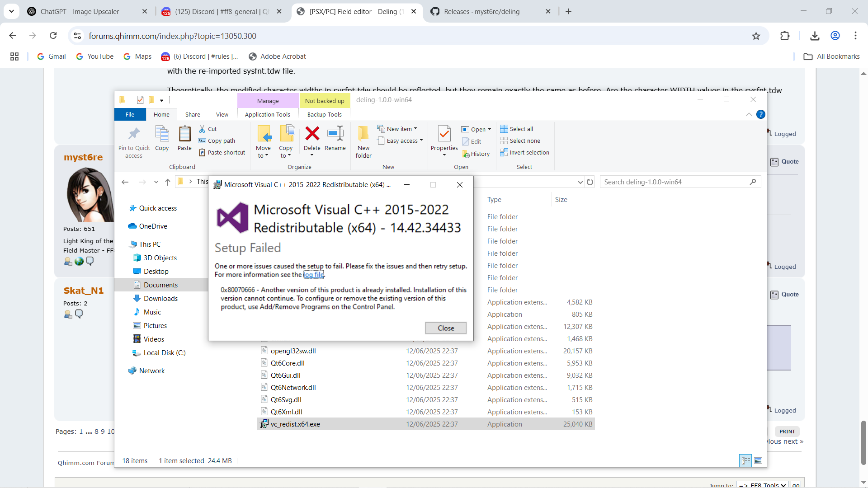Click the Search deling-1.0.0-win64 field
The height and width of the screenshot is (488, 868).
click(680, 182)
